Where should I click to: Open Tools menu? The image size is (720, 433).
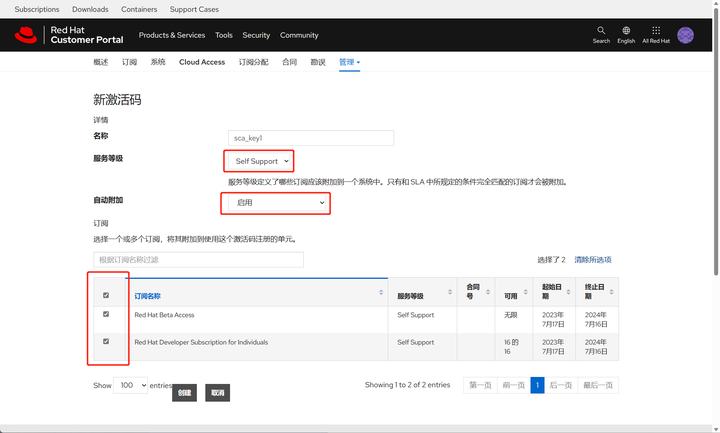point(224,35)
